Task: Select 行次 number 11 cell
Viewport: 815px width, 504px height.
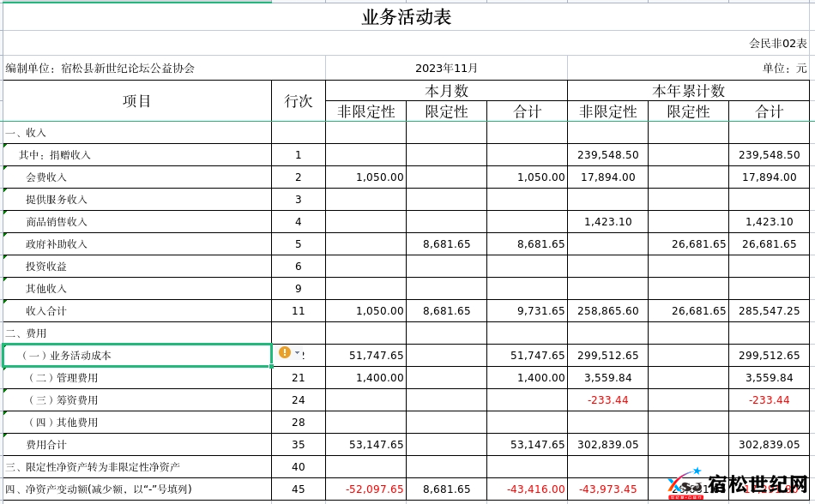Action: [x=299, y=311]
